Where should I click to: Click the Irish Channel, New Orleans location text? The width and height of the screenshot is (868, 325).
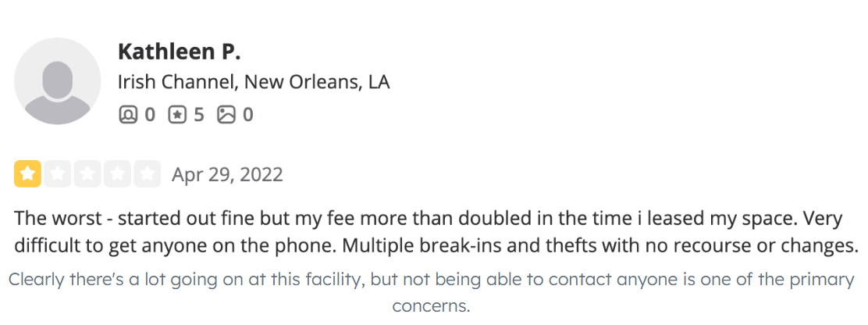coord(254,82)
